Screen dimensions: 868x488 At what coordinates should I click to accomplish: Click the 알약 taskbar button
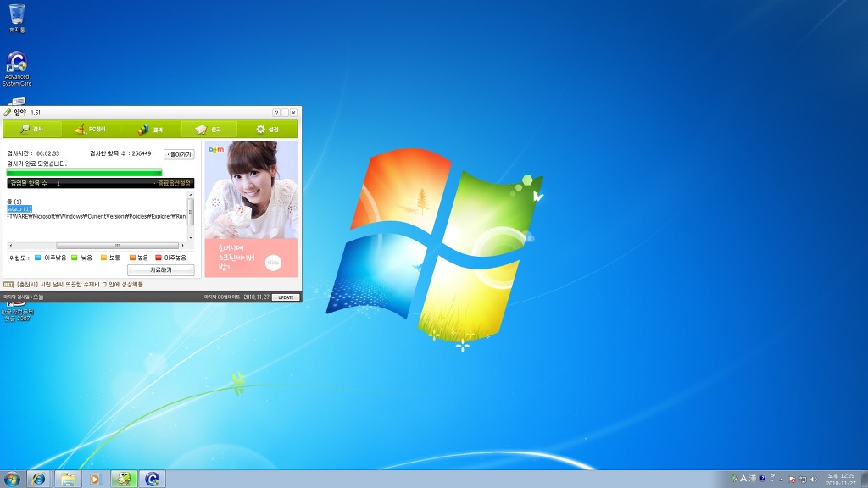tap(124, 480)
